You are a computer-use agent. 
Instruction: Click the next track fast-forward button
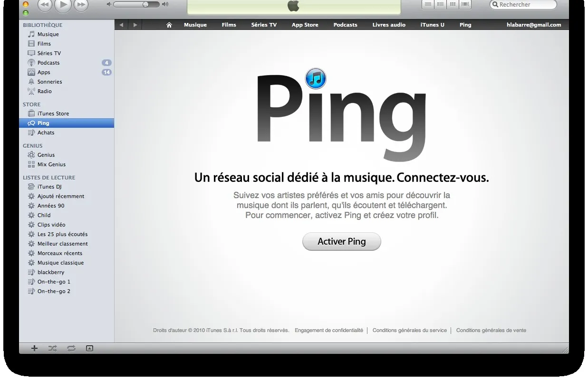click(x=81, y=5)
